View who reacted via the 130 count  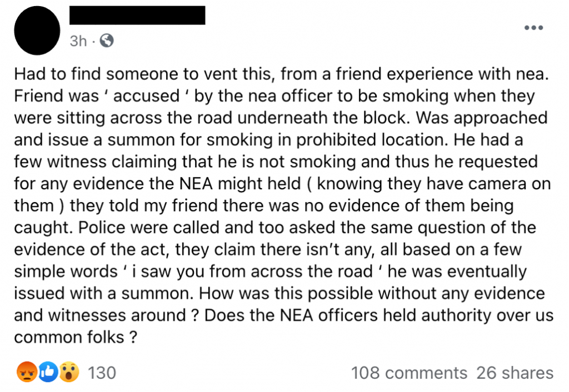pos(102,373)
